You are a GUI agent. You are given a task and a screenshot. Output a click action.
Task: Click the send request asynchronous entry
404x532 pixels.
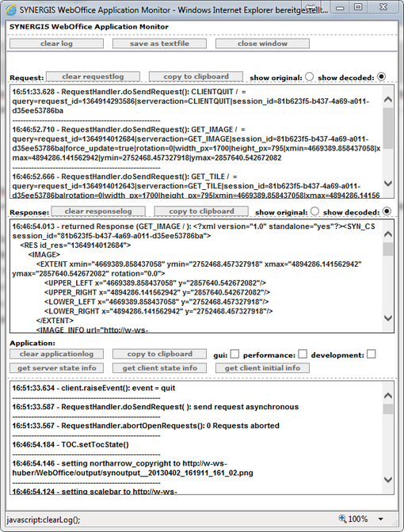pyautogui.click(x=155, y=407)
